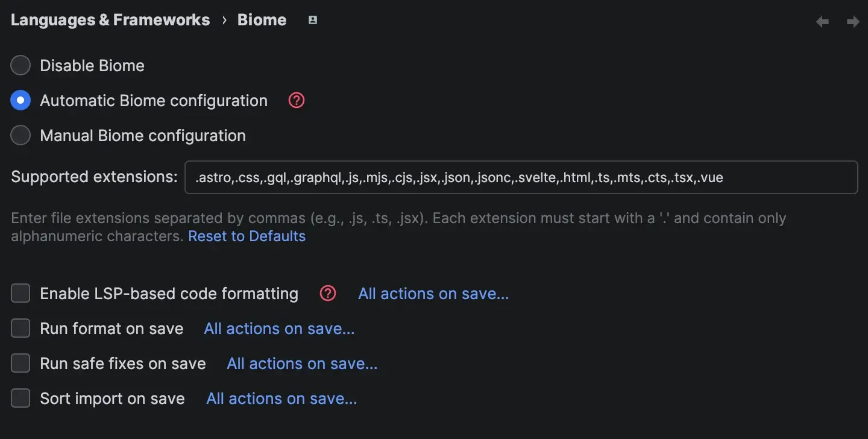868x439 pixels.
Task: Click the Reset to Defaults link
Action: pos(247,236)
